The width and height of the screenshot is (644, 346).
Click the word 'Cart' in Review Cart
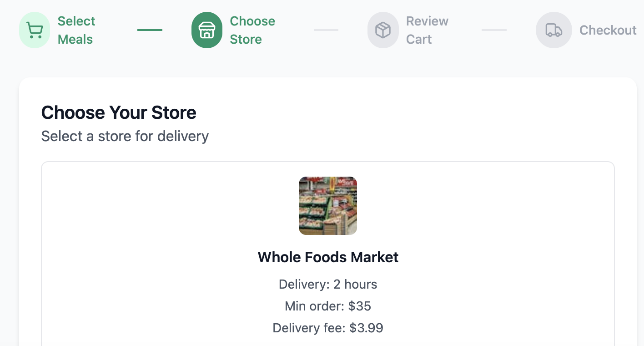(x=418, y=40)
